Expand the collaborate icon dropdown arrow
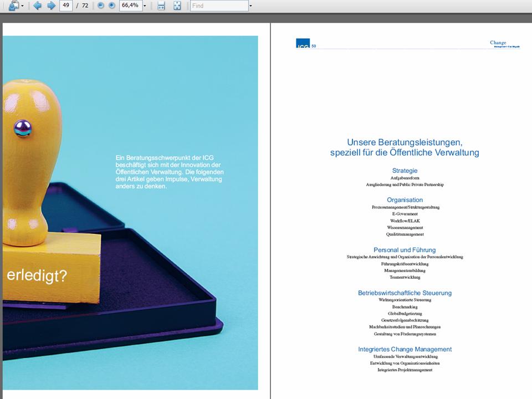The image size is (532, 399). (23, 6)
